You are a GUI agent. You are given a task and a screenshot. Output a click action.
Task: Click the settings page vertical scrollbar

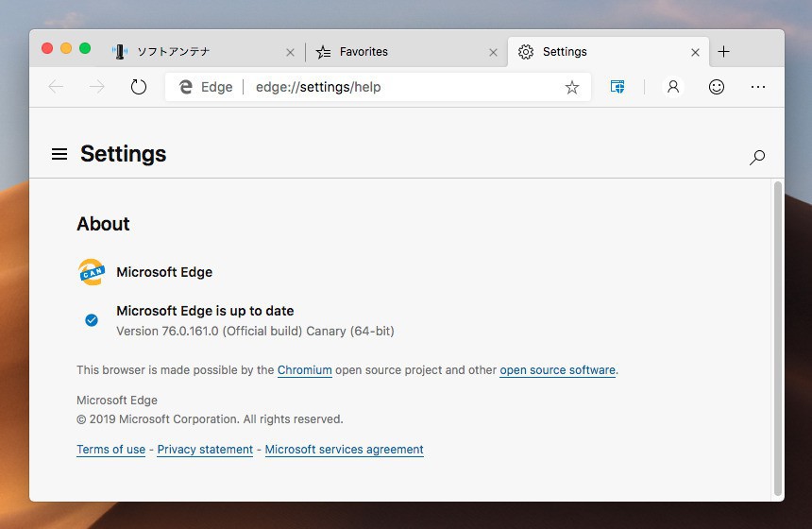coord(778,339)
